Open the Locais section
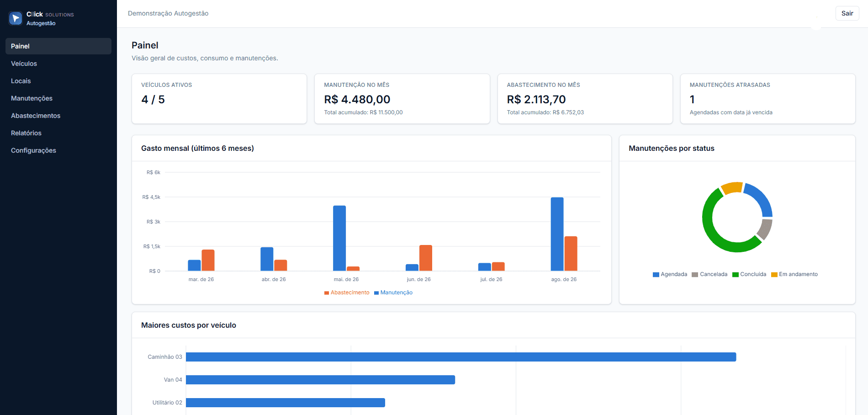This screenshot has height=415, width=868. click(58, 81)
